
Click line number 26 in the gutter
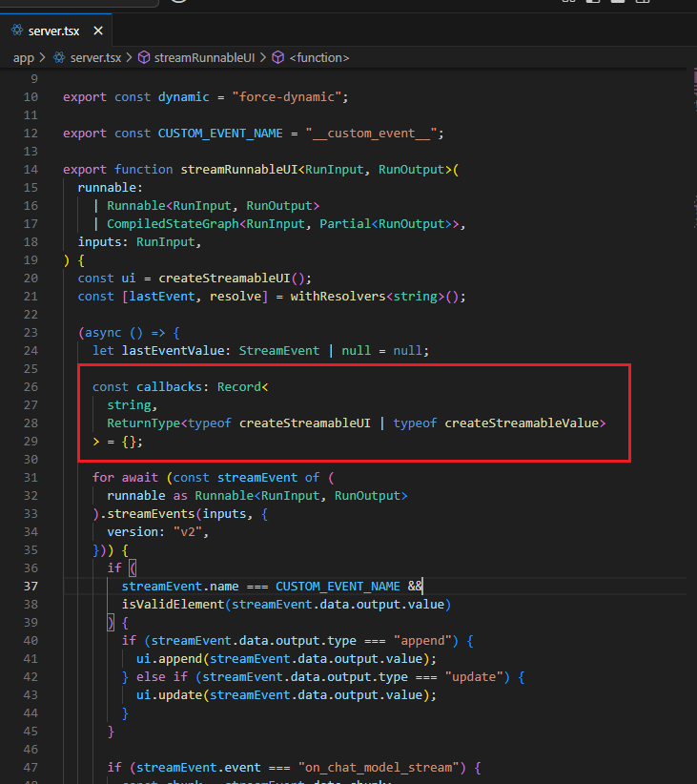point(31,387)
